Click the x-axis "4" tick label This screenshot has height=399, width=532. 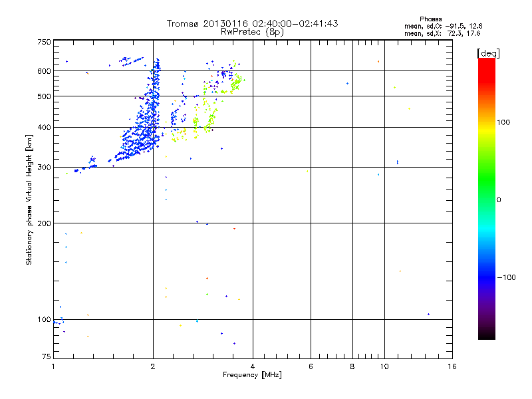pos(253,366)
